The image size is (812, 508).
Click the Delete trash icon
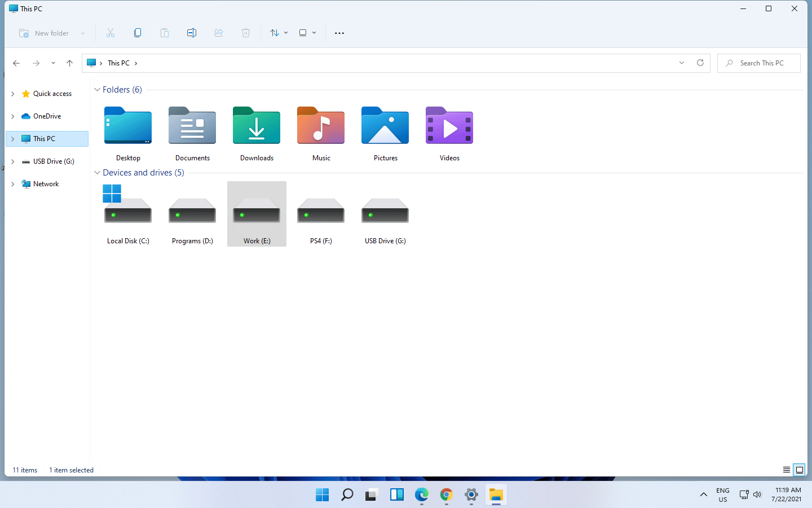(x=246, y=33)
